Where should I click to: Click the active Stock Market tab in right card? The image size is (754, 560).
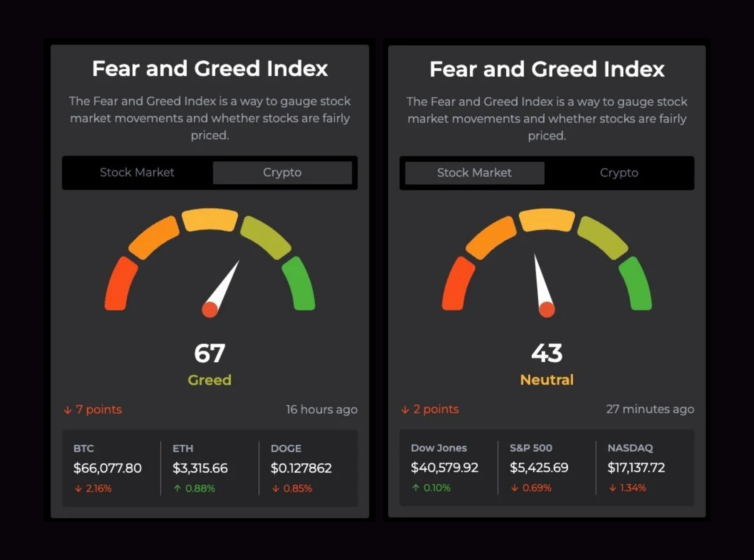click(474, 173)
